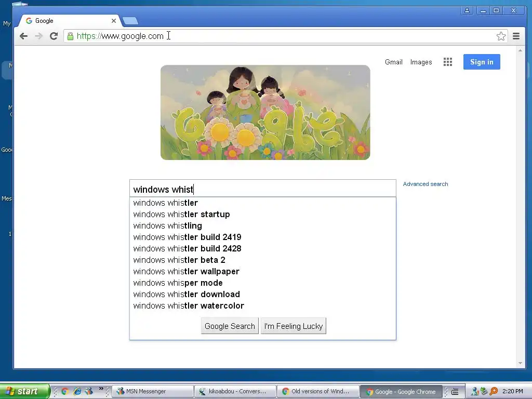Bookmark the page with the star icon
This screenshot has width=532, height=399.
pos(501,36)
